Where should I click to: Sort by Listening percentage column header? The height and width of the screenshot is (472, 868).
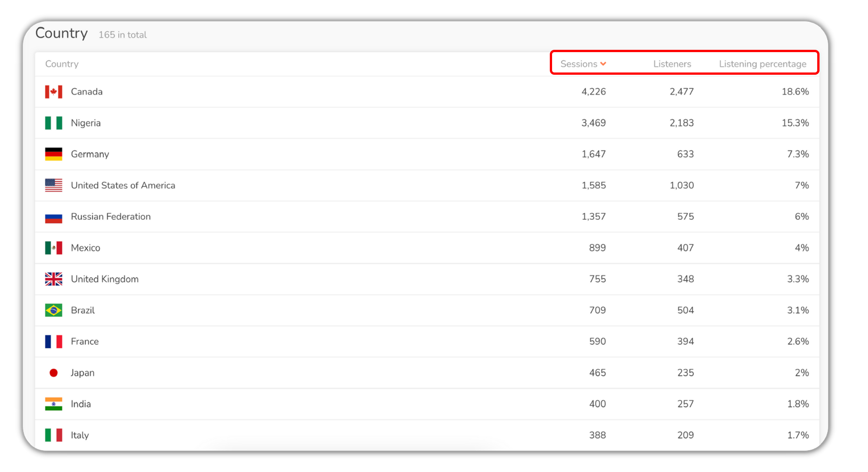click(x=762, y=64)
